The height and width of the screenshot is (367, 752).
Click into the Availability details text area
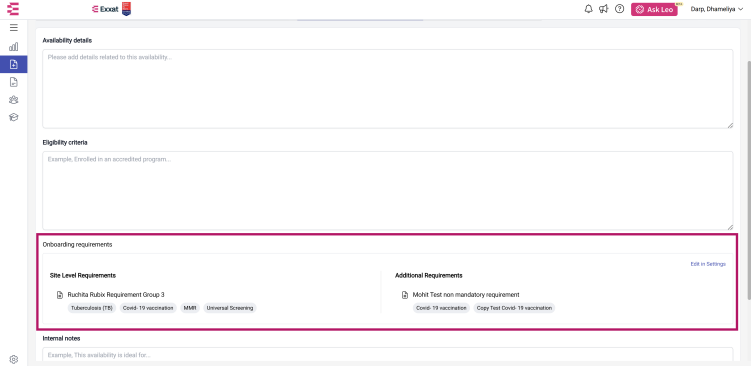(388, 89)
